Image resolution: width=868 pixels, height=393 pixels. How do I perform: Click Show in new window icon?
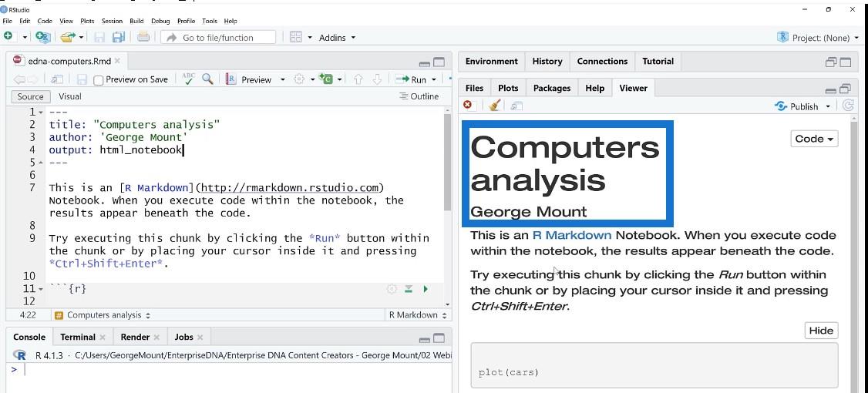click(57, 79)
